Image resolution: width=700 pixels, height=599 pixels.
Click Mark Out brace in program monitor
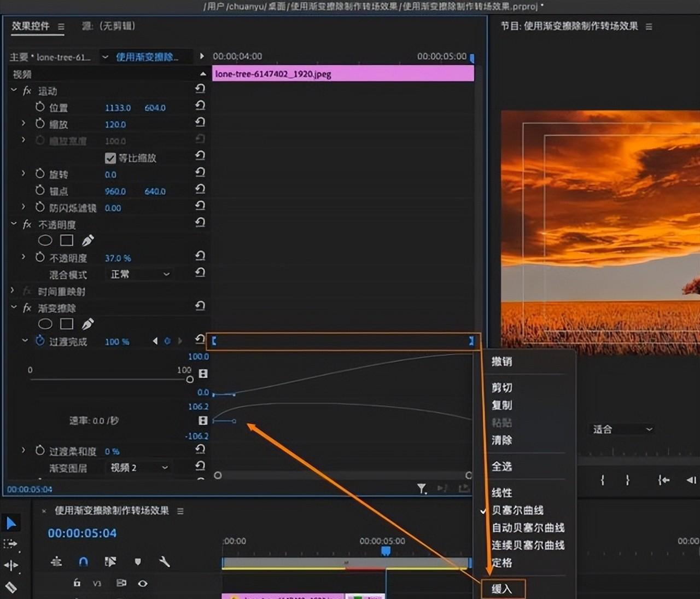click(x=627, y=480)
